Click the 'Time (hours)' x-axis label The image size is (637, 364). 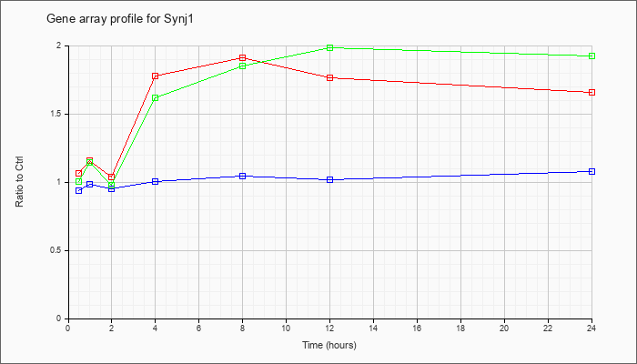[329, 346]
